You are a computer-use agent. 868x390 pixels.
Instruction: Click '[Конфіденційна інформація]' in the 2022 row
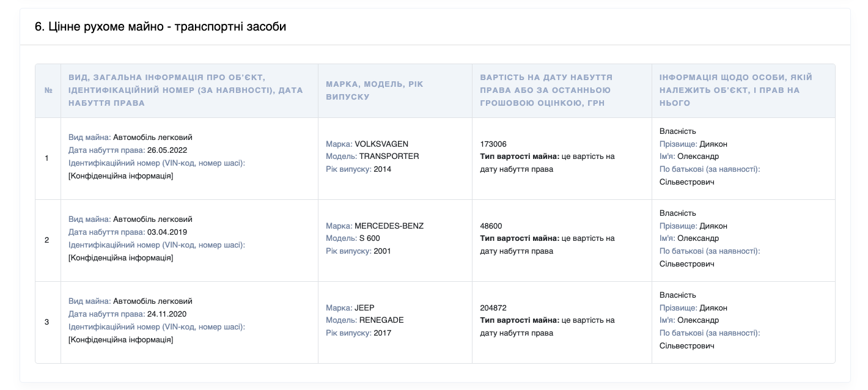pyautogui.click(x=121, y=176)
